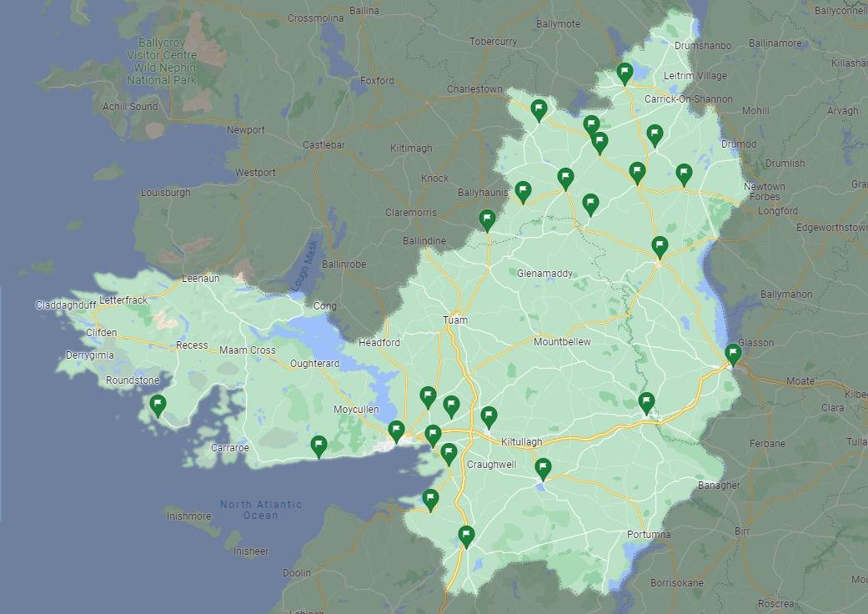Click the Tuam town label
The height and width of the screenshot is (614, 868).
pos(455,320)
